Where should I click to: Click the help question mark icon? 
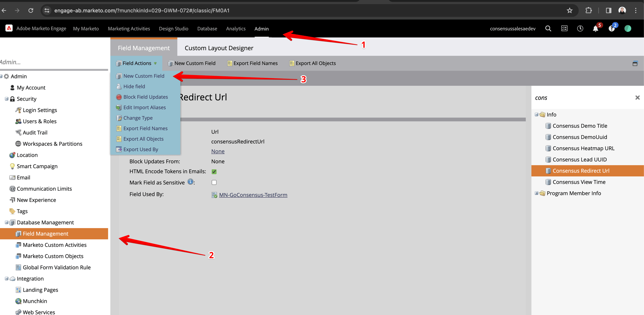click(x=612, y=28)
